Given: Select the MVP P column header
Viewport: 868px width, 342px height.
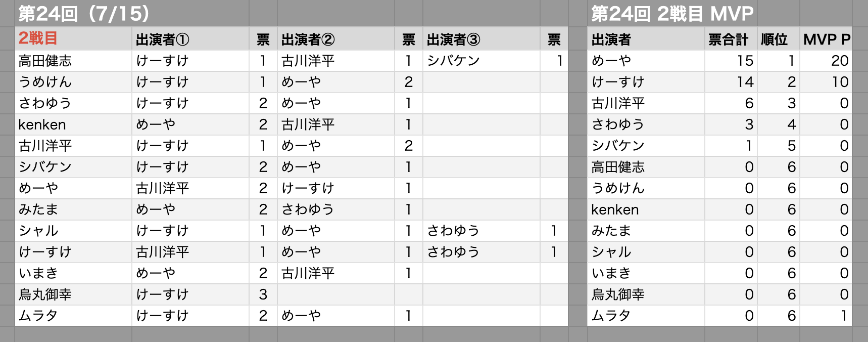Looking at the screenshot, I should [x=826, y=39].
